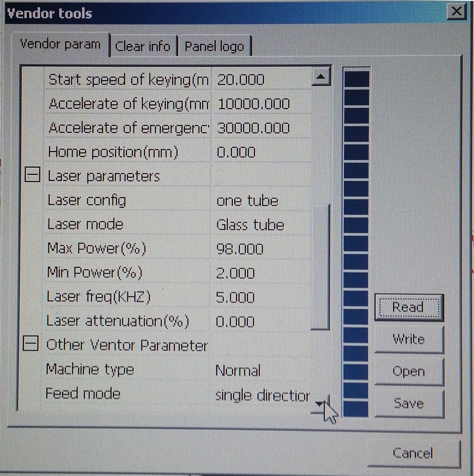Image resolution: width=474 pixels, height=476 pixels.
Task: Change Laser config one tube setting
Action: point(259,201)
